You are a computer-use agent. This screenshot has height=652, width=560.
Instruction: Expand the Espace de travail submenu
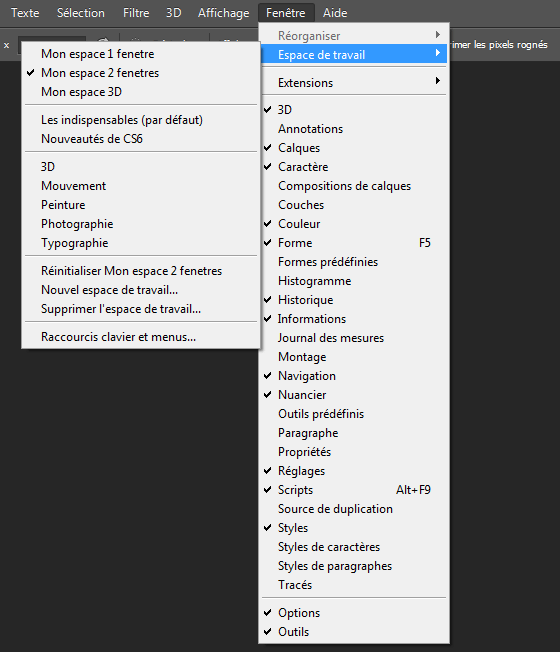(x=354, y=54)
